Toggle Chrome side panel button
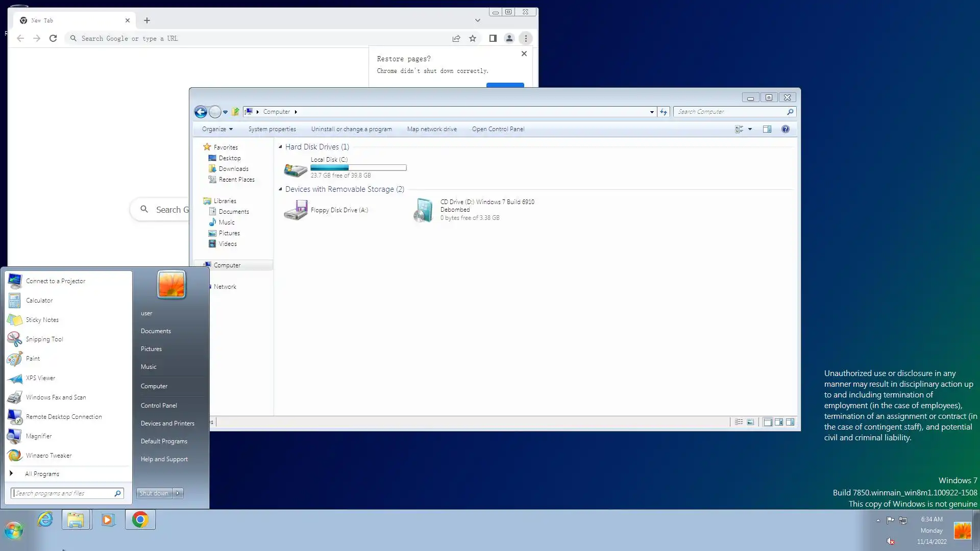Screen dimensions: 980x551 point(493,38)
